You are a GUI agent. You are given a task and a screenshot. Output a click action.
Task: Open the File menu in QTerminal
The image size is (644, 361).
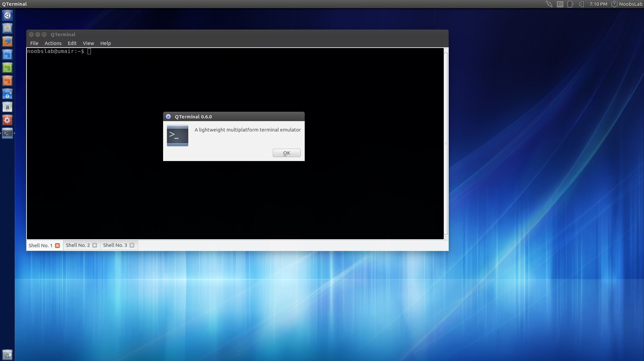34,43
